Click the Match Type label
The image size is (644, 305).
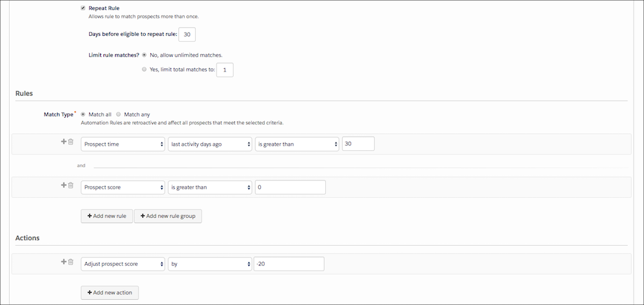pos(59,114)
